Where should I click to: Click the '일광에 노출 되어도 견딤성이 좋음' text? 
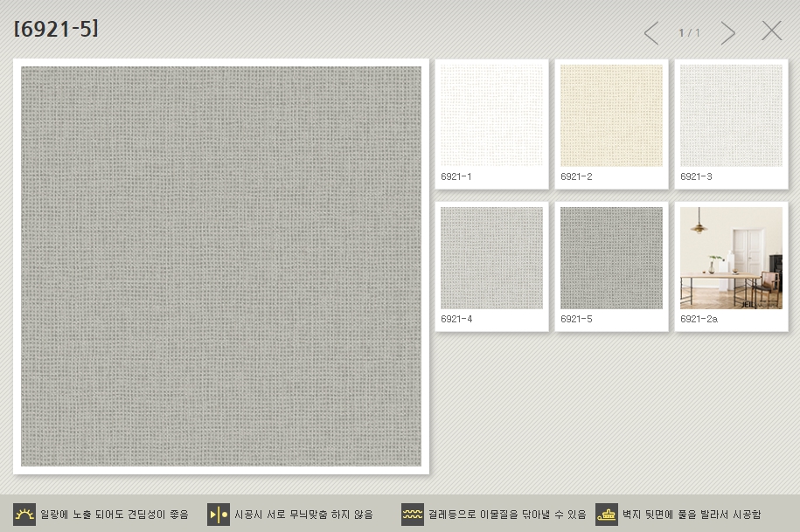pyautogui.click(x=115, y=515)
